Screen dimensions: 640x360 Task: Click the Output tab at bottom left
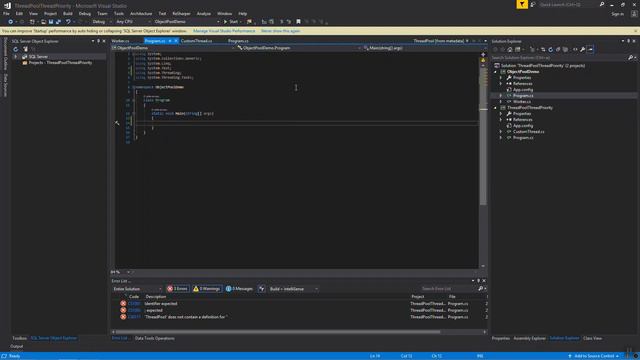tap(17, 346)
